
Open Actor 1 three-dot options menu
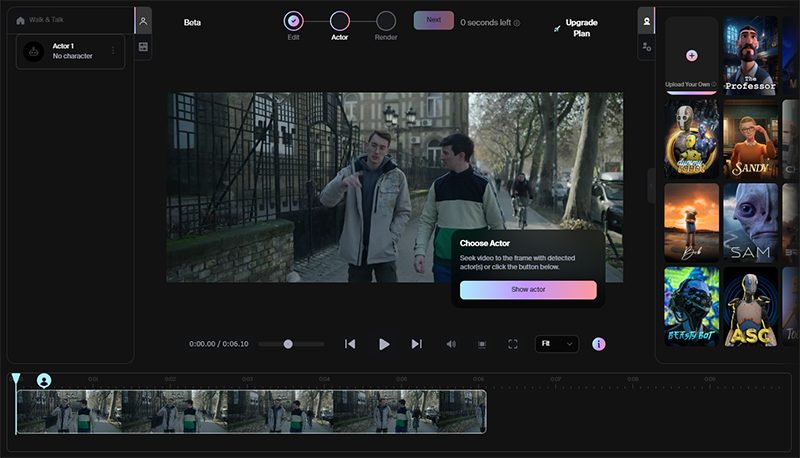tap(113, 51)
